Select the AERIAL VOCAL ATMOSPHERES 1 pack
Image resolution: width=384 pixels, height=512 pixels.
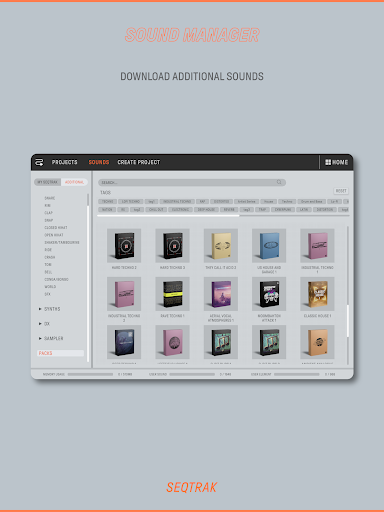click(221, 294)
